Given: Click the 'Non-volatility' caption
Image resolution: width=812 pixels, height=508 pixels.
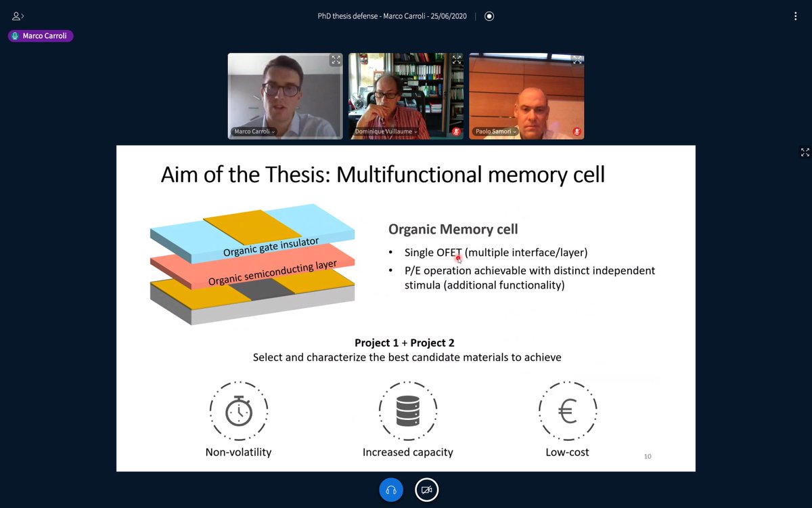Looking at the screenshot, I should [238, 452].
